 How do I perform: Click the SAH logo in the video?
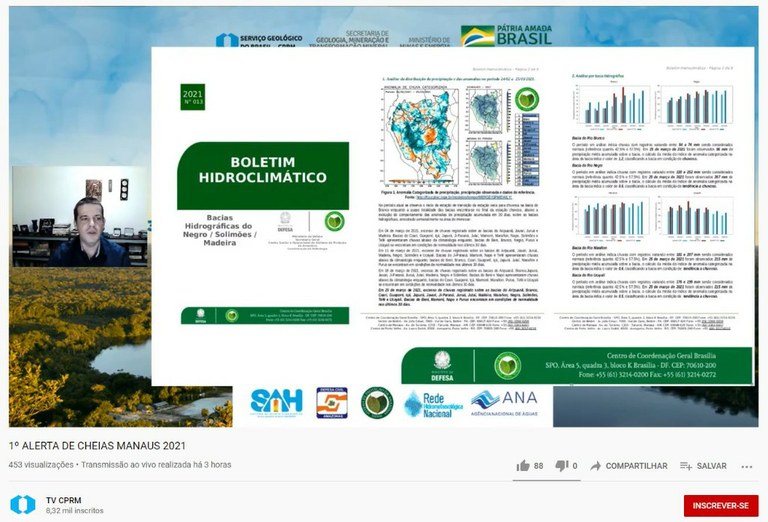click(276, 403)
